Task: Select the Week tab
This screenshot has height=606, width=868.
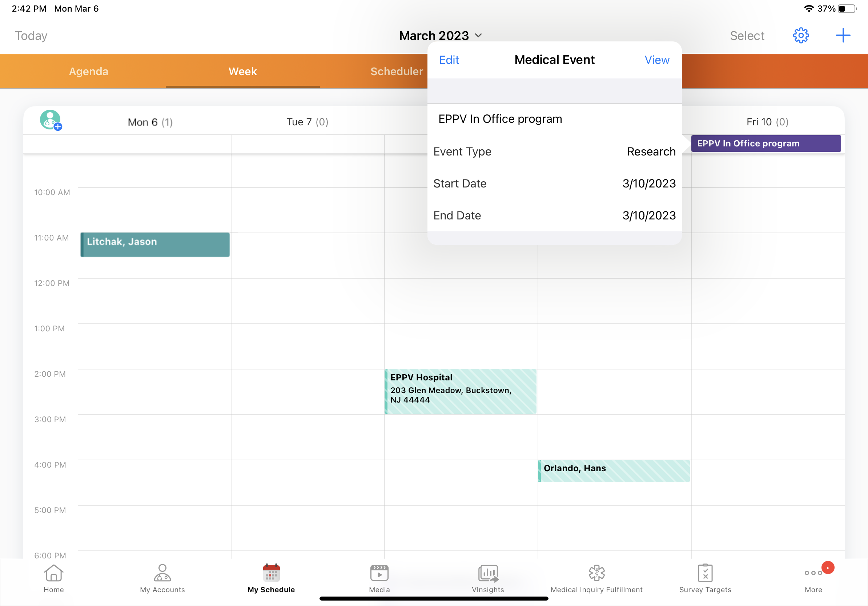Action: pos(242,72)
